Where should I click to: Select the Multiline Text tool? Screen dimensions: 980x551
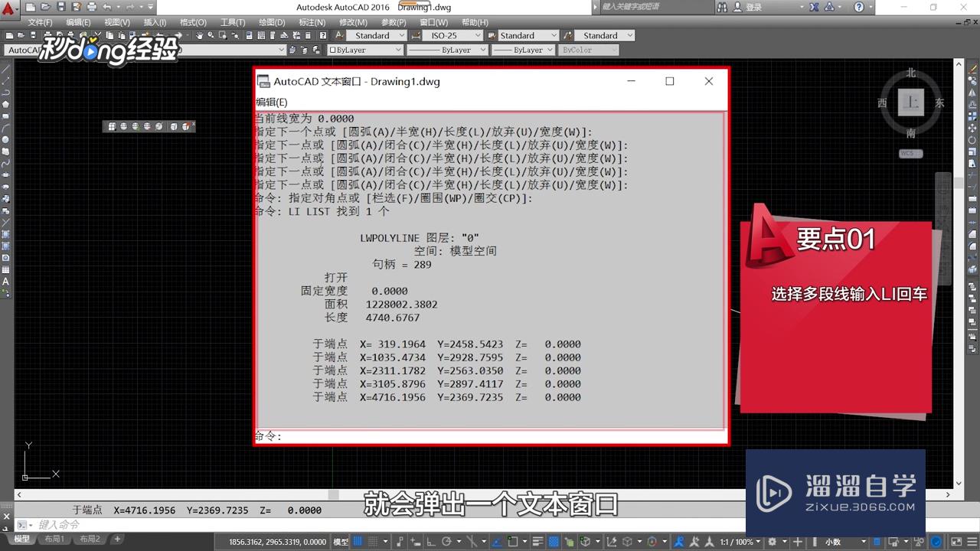(x=7, y=282)
